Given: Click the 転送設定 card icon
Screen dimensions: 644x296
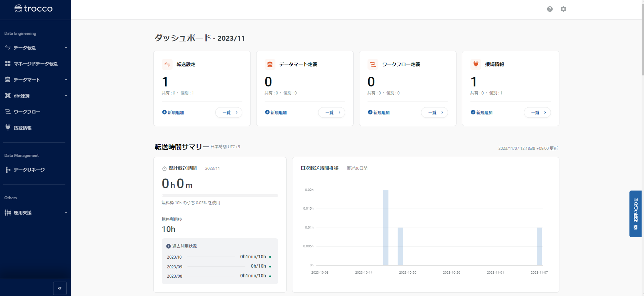Looking at the screenshot, I should (167, 64).
